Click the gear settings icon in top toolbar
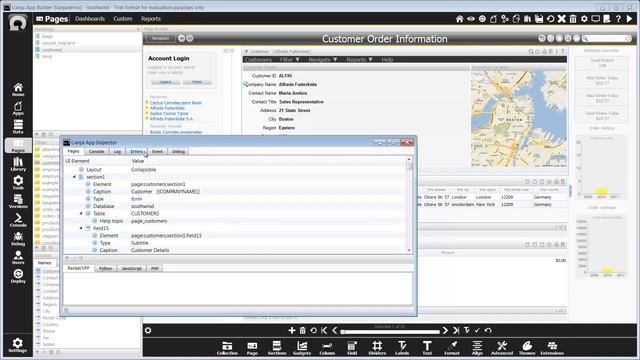 (x=584, y=19)
